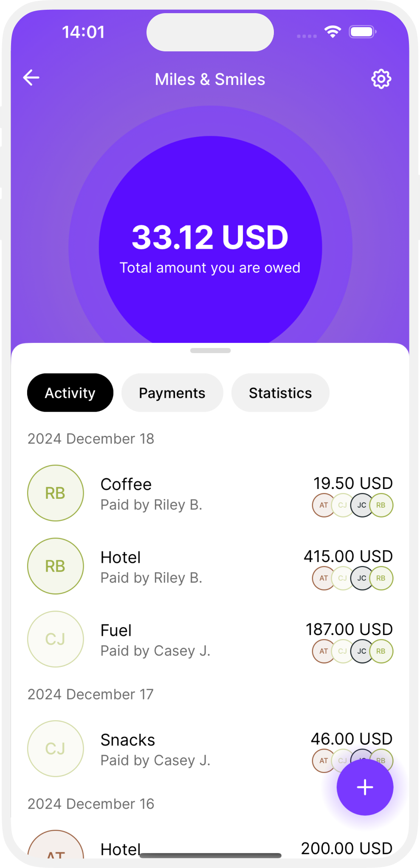Tap RB participant badge under Fuel amount
Image resolution: width=420 pixels, height=868 pixels.
[381, 651]
